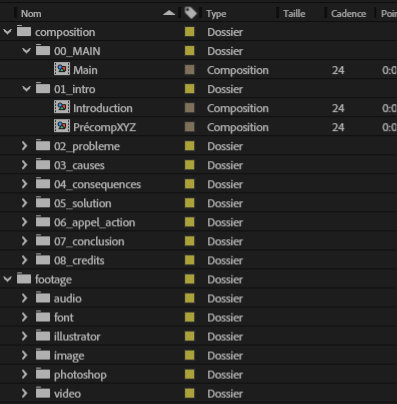The image size is (397, 404).
Task: Sort by the Type column header
Action: coord(216,14)
